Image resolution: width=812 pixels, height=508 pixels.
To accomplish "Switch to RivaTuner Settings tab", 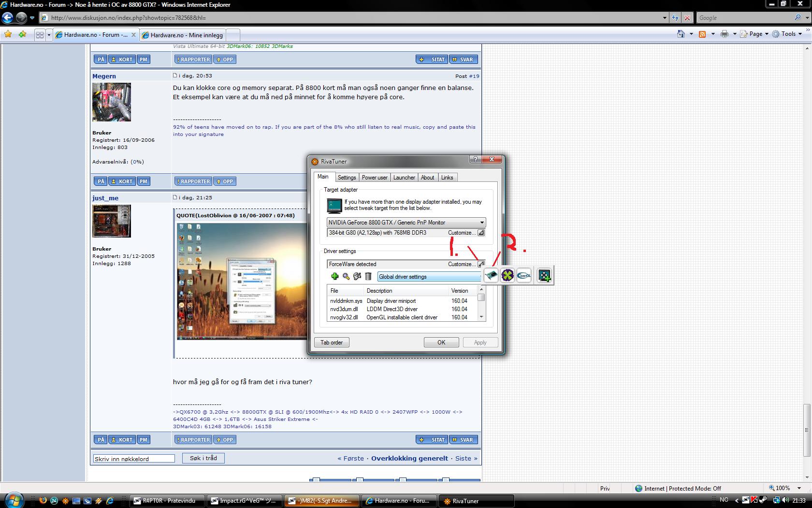I will [347, 178].
